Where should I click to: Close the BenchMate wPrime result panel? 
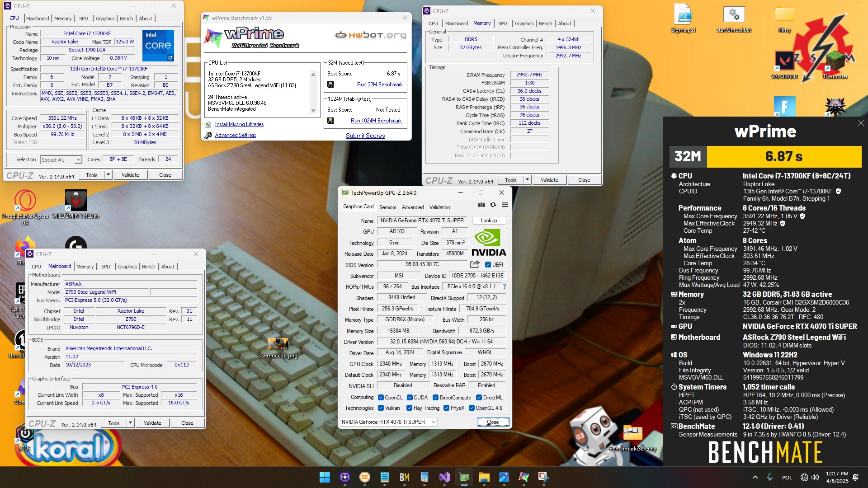click(861, 123)
